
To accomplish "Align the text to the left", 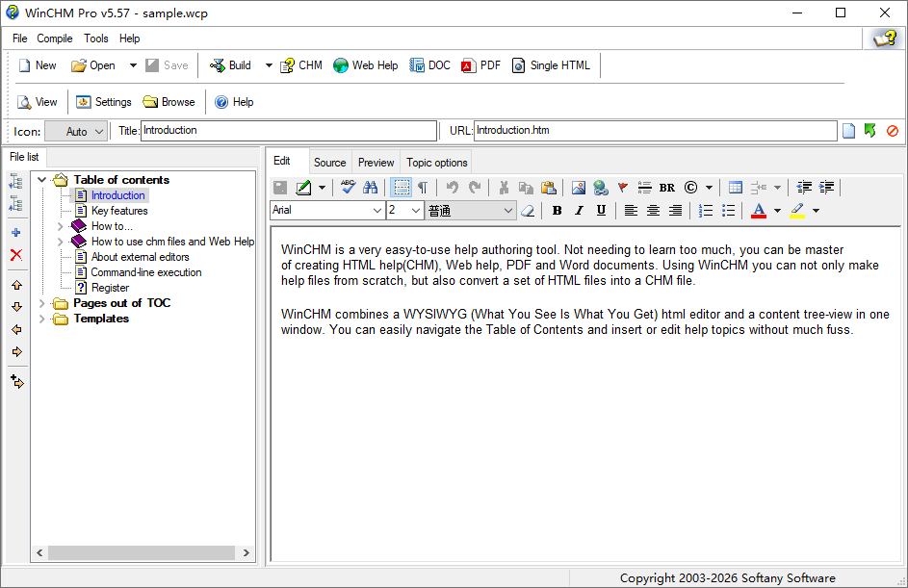I will 631,211.
